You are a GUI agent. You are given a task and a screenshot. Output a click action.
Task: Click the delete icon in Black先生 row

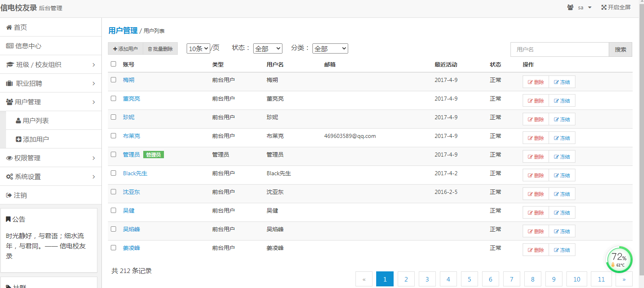click(x=530, y=176)
